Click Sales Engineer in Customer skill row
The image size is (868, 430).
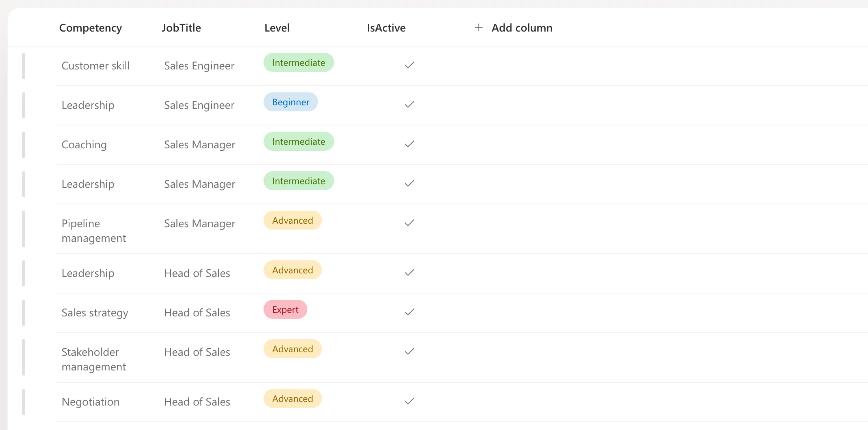[199, 66]
